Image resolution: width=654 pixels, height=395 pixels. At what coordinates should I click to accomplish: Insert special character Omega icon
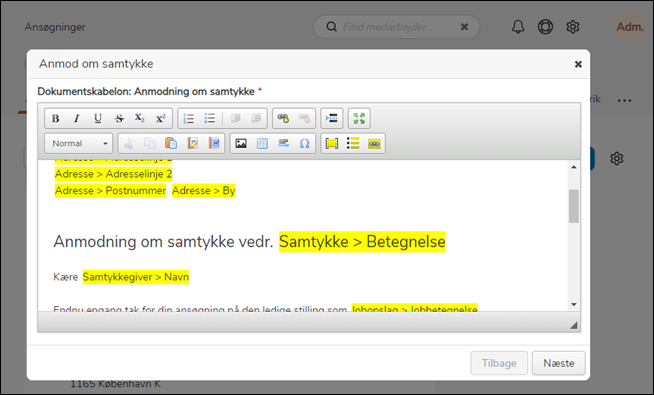304,144
